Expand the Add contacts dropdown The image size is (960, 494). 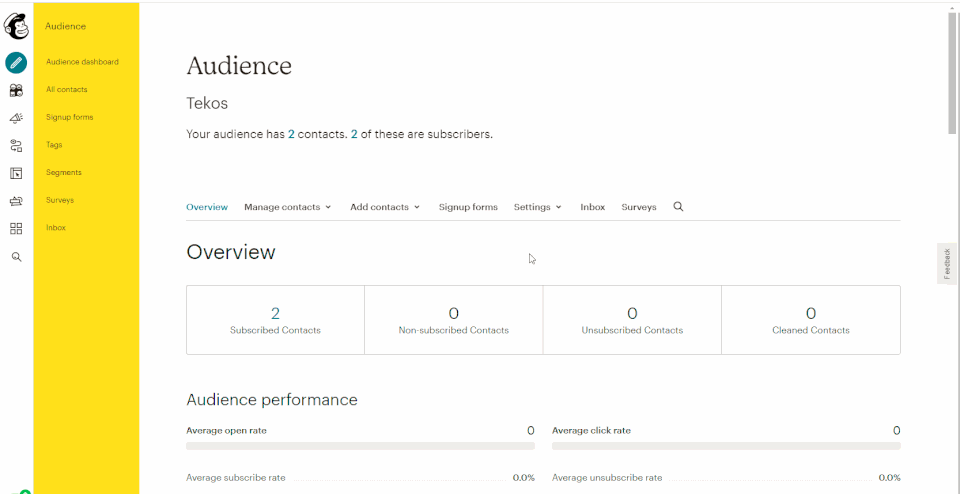[x=385, y=207]
